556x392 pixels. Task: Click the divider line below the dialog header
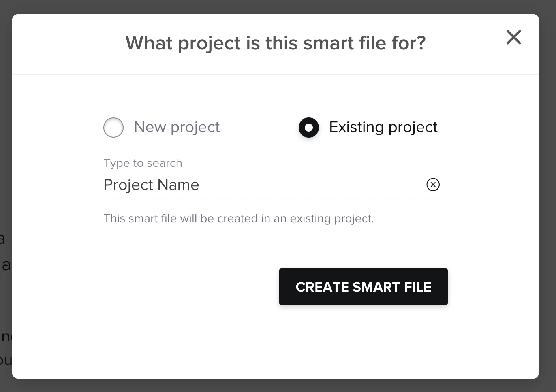pyautogui.click(x=276, y=75)
